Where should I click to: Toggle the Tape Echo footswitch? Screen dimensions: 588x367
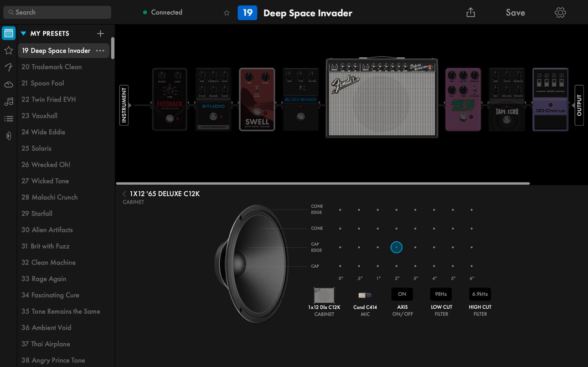point(506,120)
